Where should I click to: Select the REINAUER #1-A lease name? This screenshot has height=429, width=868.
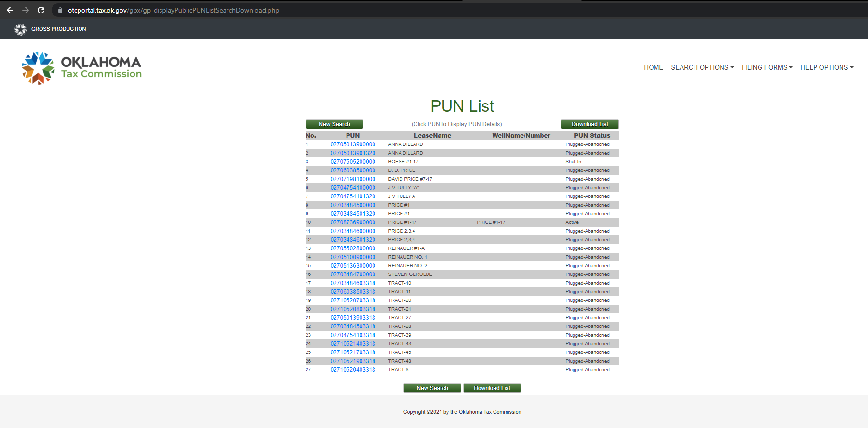click(406, 248)
